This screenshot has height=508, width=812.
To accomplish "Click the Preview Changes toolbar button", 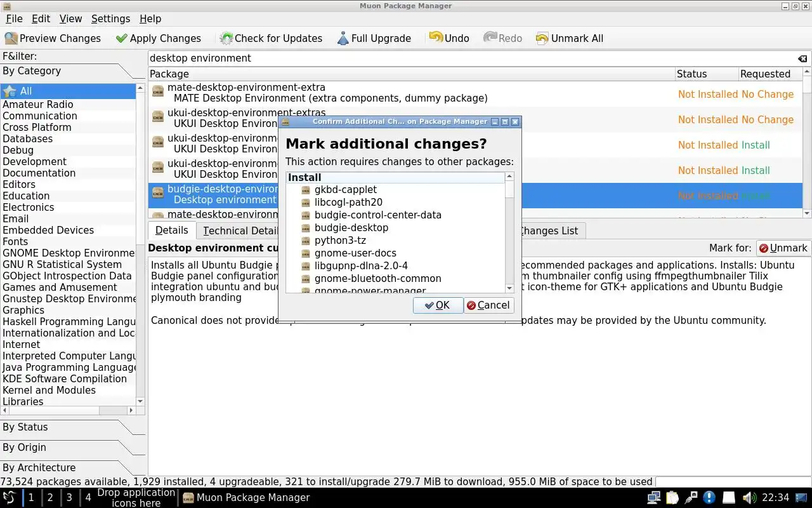I will 53,38.
